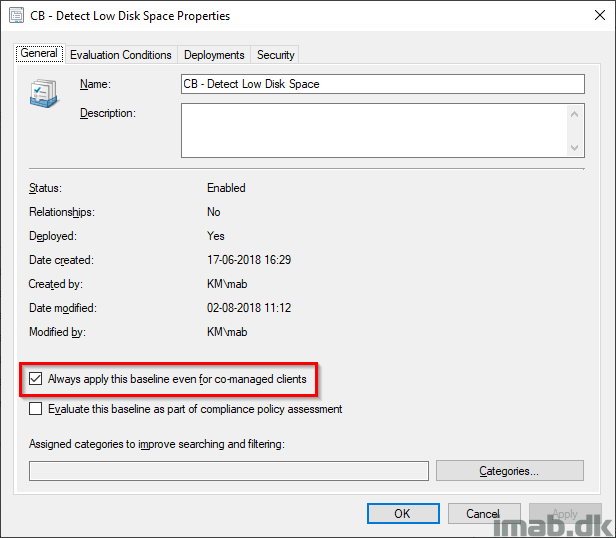This screenshot has height=538, width=616.
Task: Open the Categories... dialog
Action: tap(510, 471)
